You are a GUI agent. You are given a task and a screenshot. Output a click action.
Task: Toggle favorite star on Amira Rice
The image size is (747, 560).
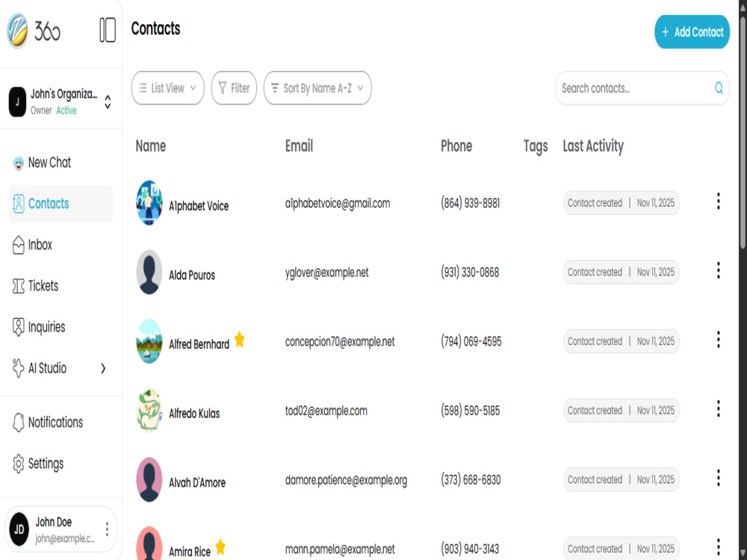220,547
